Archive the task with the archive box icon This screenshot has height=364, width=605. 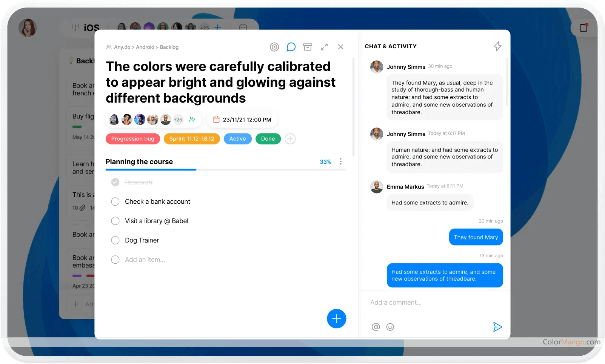click(308, 47)
